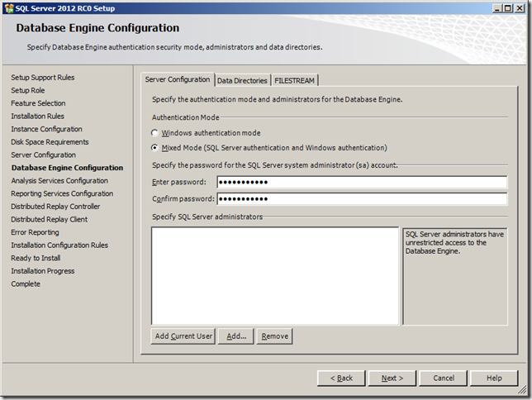Click Distributed Replay Client step
532x400 pixels.
[50, 219]
